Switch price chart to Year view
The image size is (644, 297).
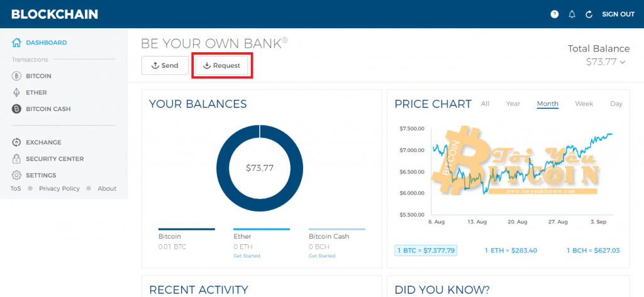point(513,104)
